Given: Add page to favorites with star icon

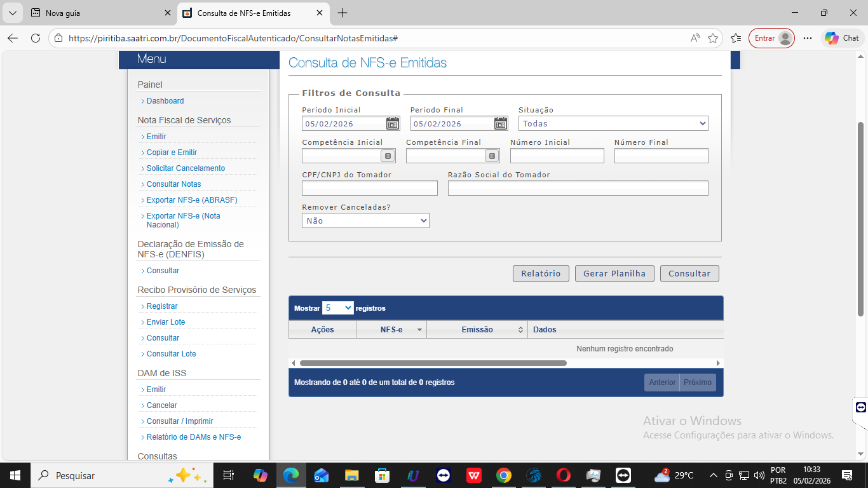Looking at the screenshot, I should point(713,38).
